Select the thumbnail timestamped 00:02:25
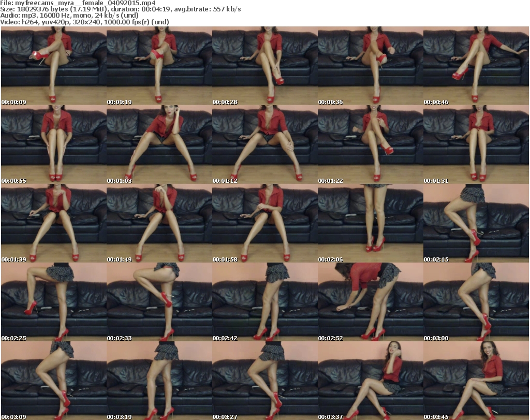Viewport: 530px width, 420px height. pyautogui.click(x=54, y=302)
